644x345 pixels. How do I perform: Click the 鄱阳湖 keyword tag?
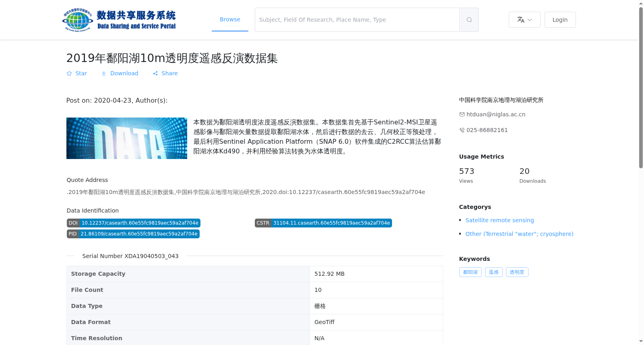(471, 272)
